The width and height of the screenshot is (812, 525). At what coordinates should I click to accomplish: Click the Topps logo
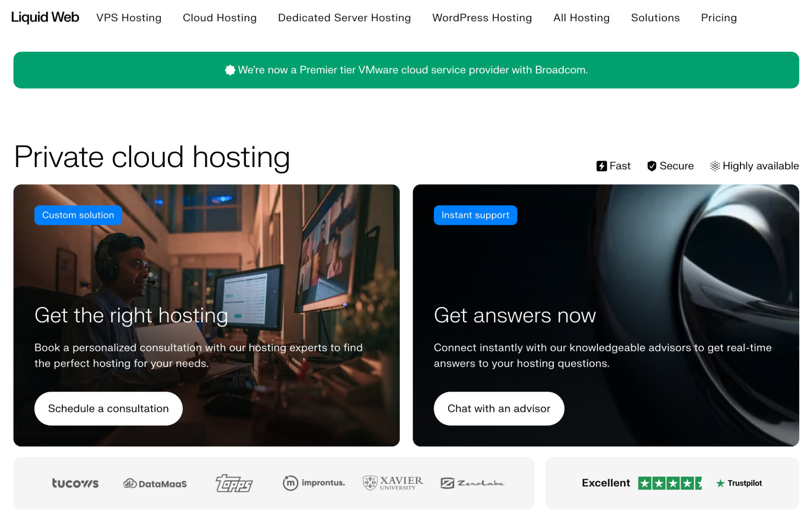[234, 483]
